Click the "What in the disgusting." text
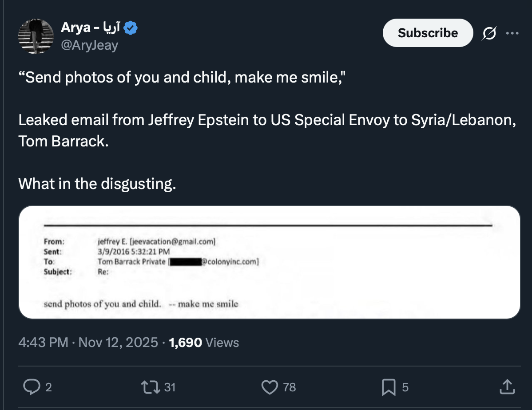This screenshot has width=532, height=410. pyautogui.click(x=97, y=183)
